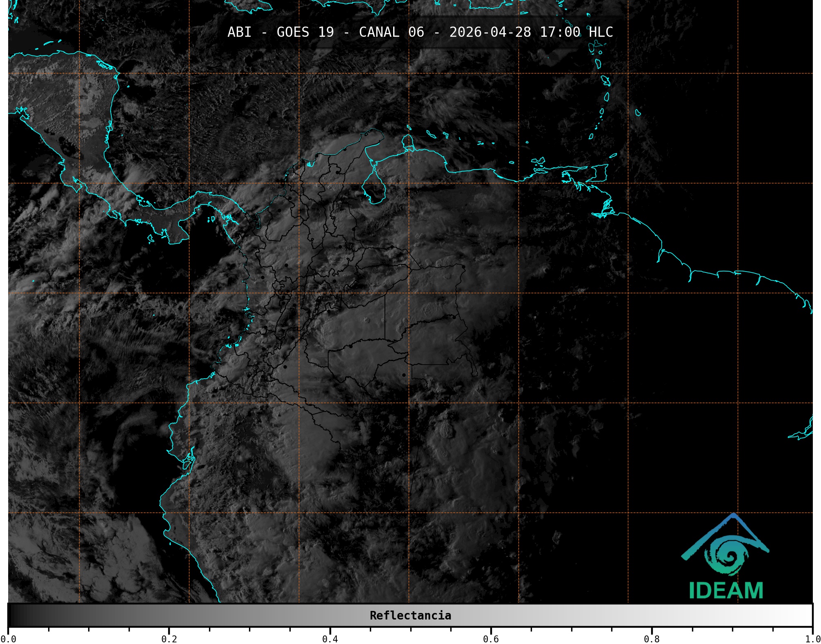The width and height of the screenshot is (821, 644).
Task: Click the green IDEAM text
Action: [726, 591]
